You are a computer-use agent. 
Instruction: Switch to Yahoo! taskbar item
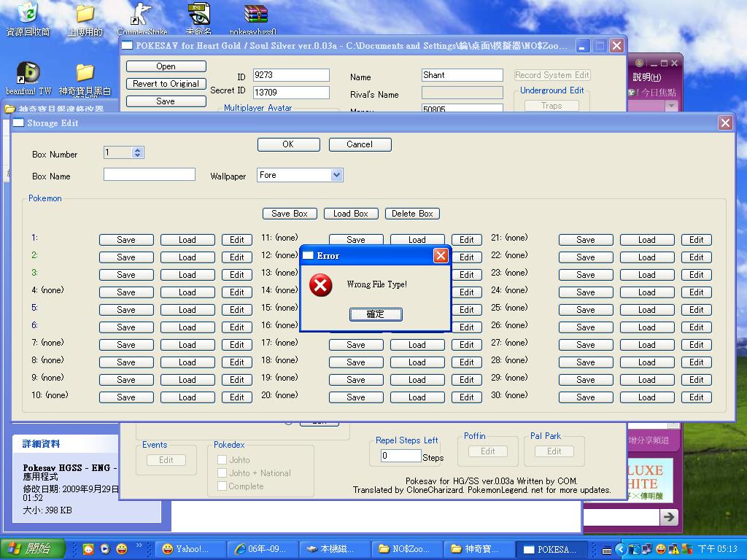191,549
